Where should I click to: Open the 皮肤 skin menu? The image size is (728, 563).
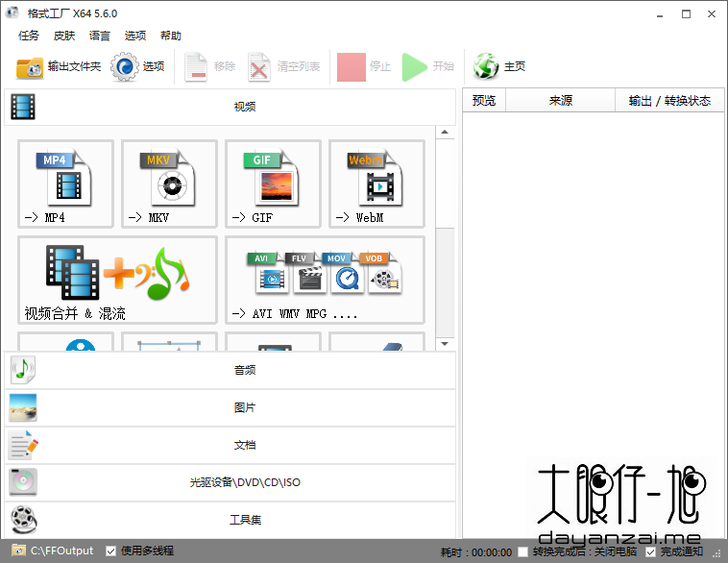[x=64, y=36]
